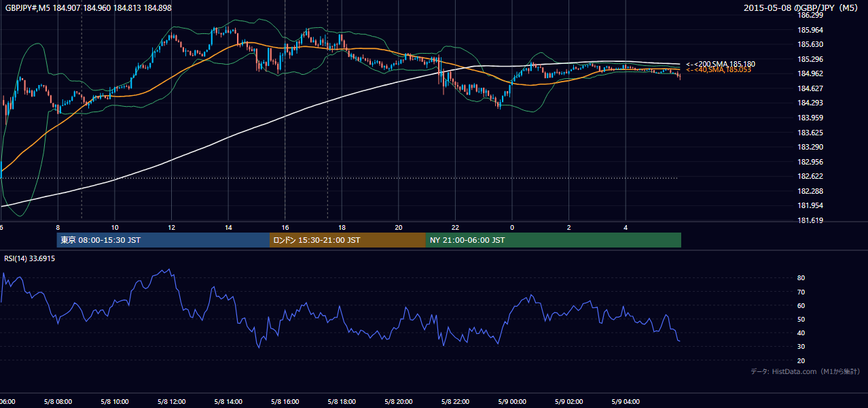Click RSI scale value 40
This screenshot has height=408, width=868.
click(x=801, y=333)
